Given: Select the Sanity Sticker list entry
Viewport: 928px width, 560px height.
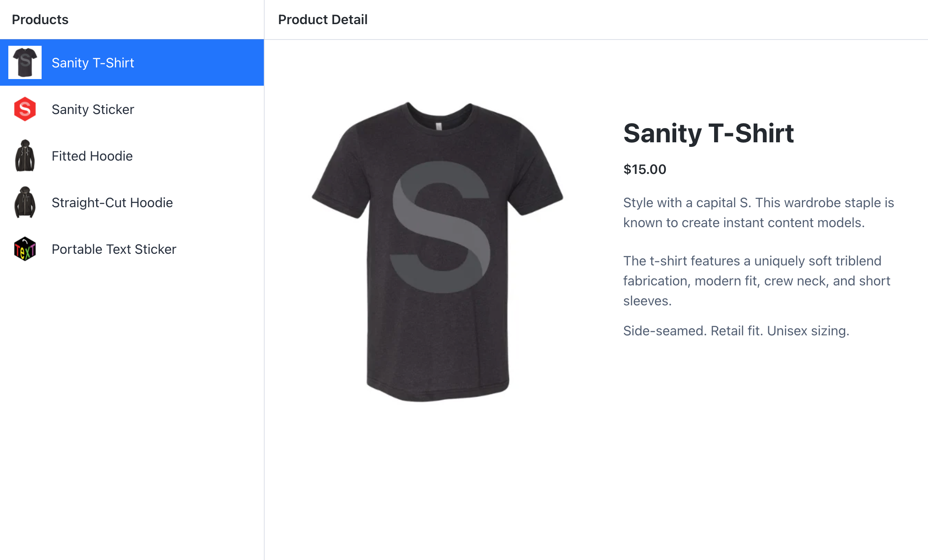Looking at the screenshot, I should coord(92,109).
